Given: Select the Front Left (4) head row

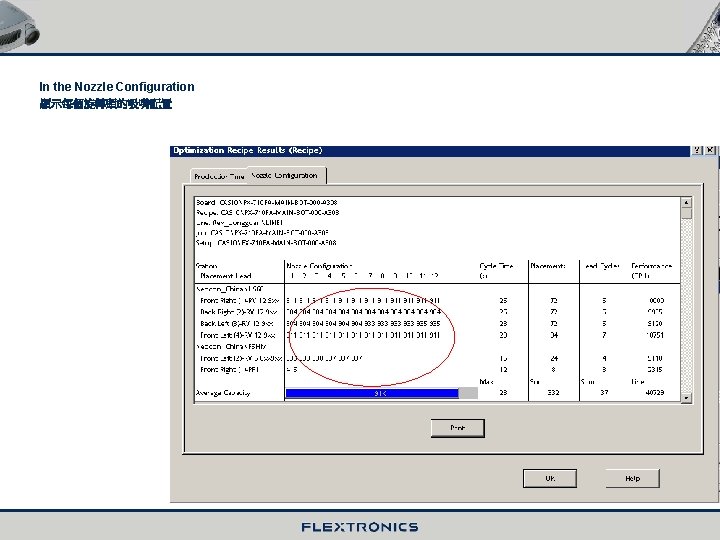Looking at the screenshot, I should tap(438, 335).
